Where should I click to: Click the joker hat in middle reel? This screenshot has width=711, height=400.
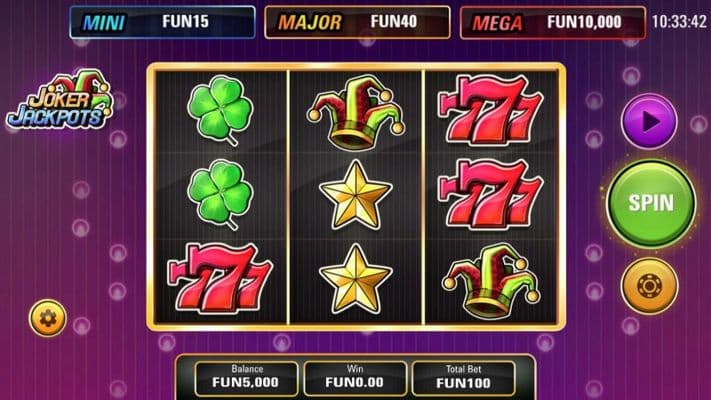click(356, 112)
